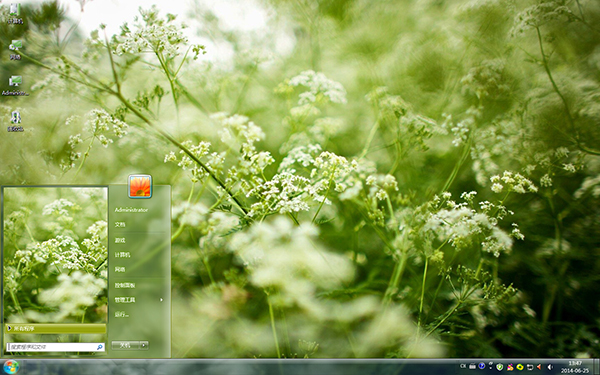Click the yellow-green round tray icon
Screen dimensions: 600x375
tap(520, 367)
